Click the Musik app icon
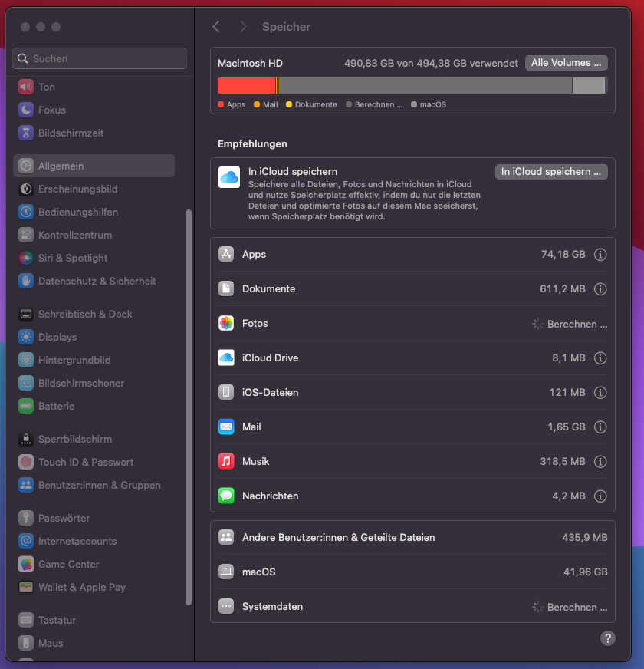The width and height of the screenshot is (644, 669). (226, 462)
